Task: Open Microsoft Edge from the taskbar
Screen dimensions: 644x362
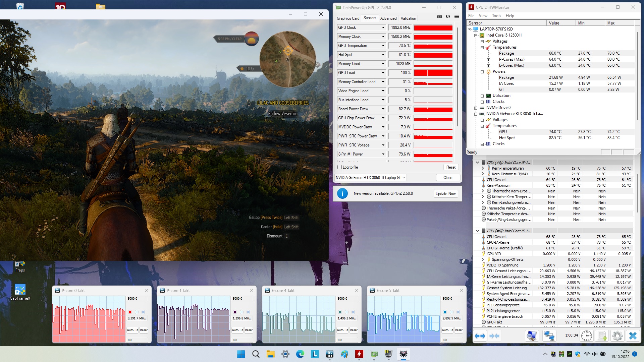Action: (300, 354)
